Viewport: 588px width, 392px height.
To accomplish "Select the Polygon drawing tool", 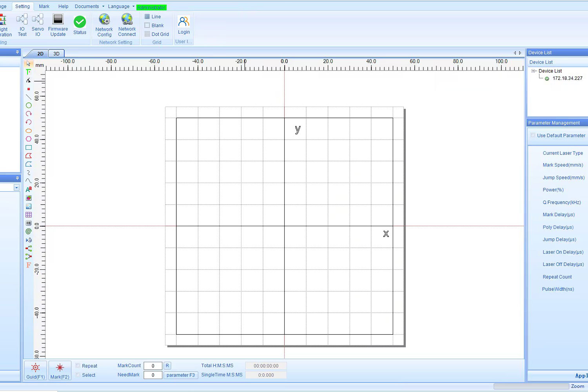I will click(28, 139).
